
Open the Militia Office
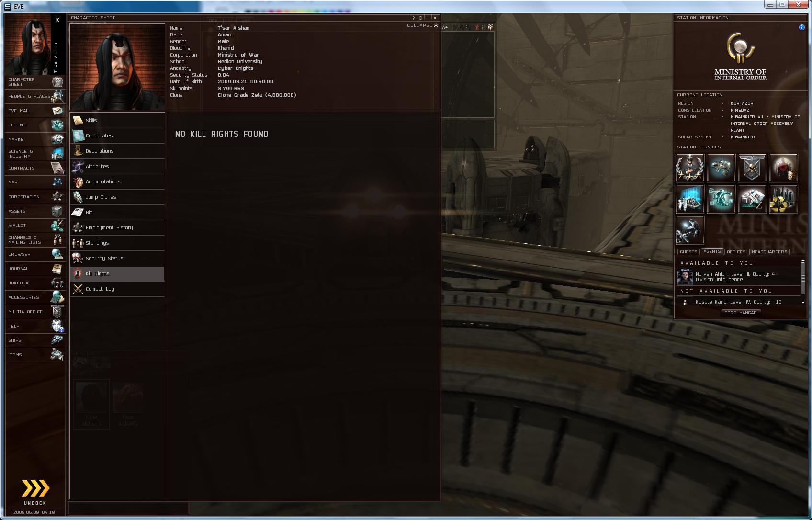tap(35, 312)
